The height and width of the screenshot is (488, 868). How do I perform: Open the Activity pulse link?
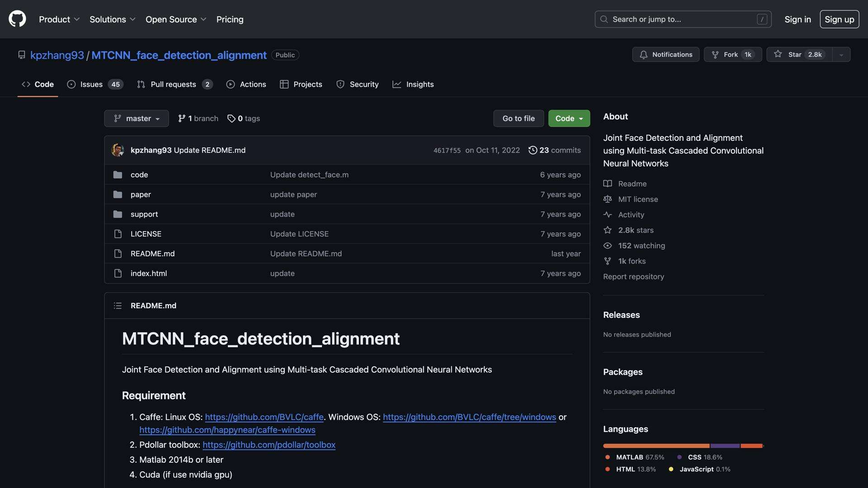(631, 215)
